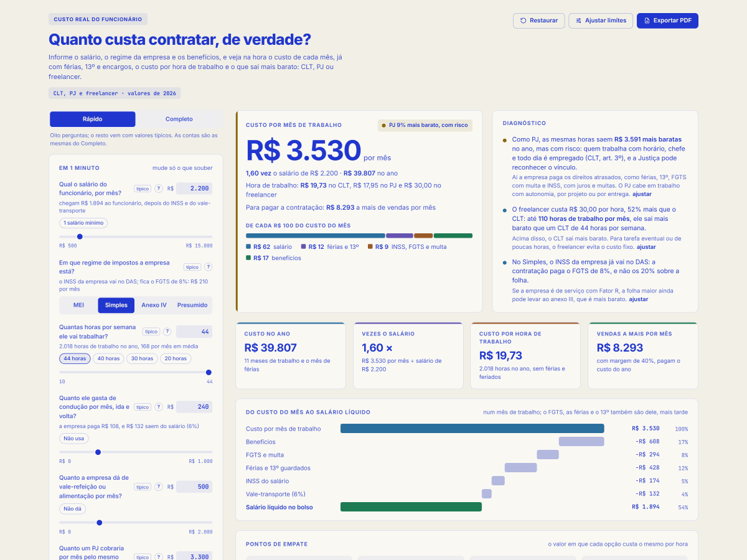Click the R$ 17 benefícios legend swatch
Viewport: 747px width, 560px height.
pyautogui.click(x=248, y=258)
